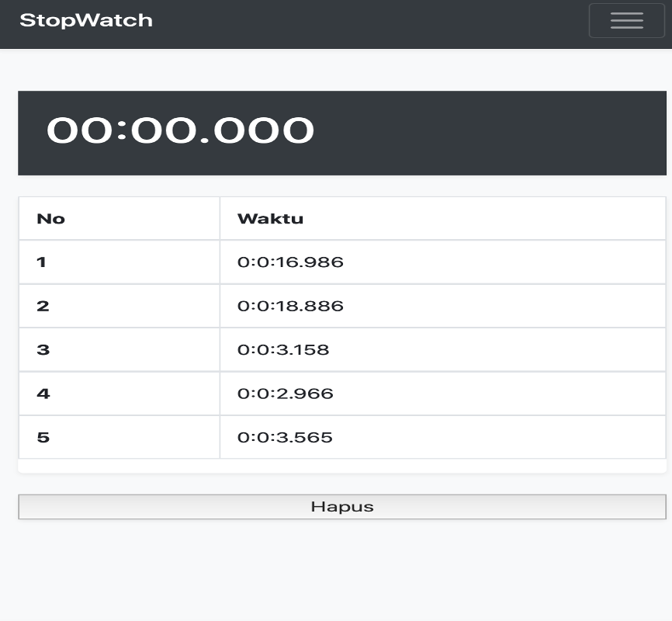Select the 00:00.000 timer display
Screen dimensions: 672x621
pos(181,130)
